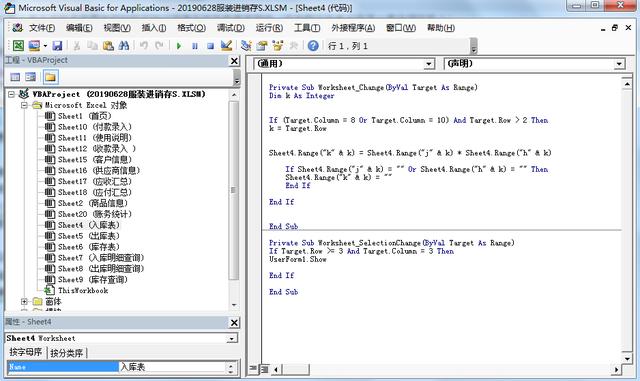
Task: Click the Full Module View button below code
Action: (264, 369)
